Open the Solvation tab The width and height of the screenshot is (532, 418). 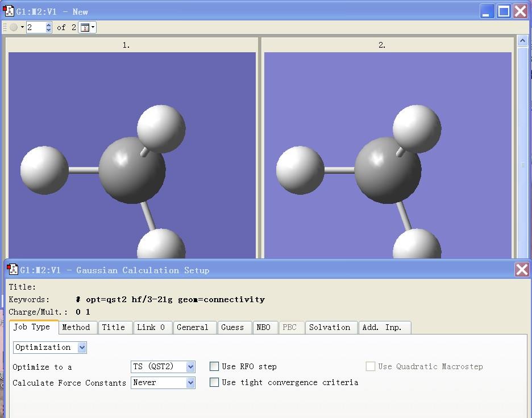(x=330, y=327)
